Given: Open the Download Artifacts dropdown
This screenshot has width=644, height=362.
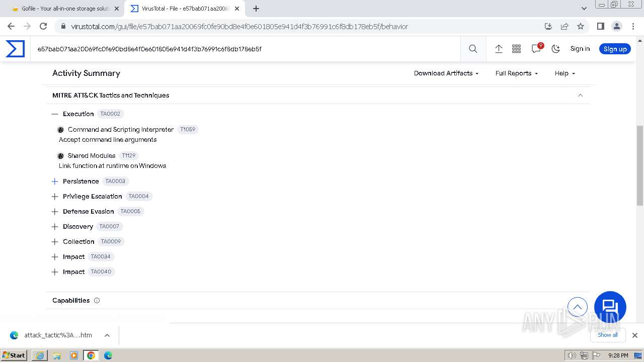Looking at the screenshot, I should (446, 73).
